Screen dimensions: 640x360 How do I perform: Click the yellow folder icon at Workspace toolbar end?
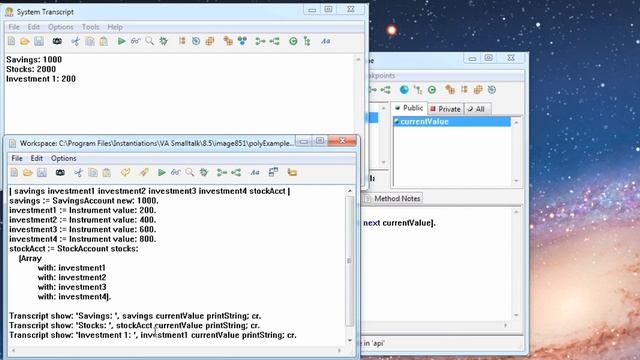point(292,173)
